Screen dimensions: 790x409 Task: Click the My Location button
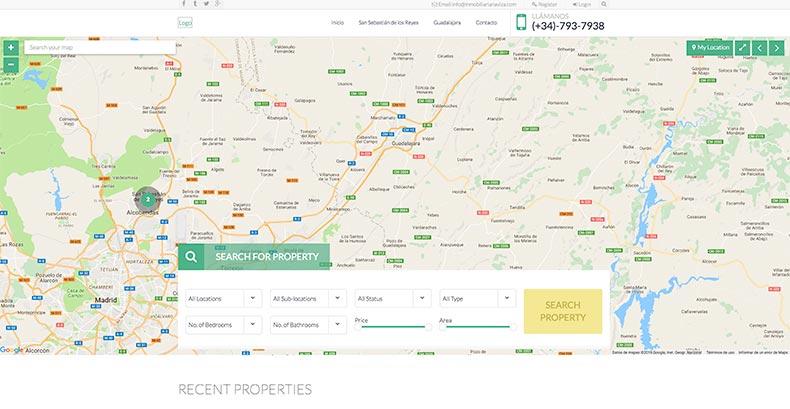point(710,48)
